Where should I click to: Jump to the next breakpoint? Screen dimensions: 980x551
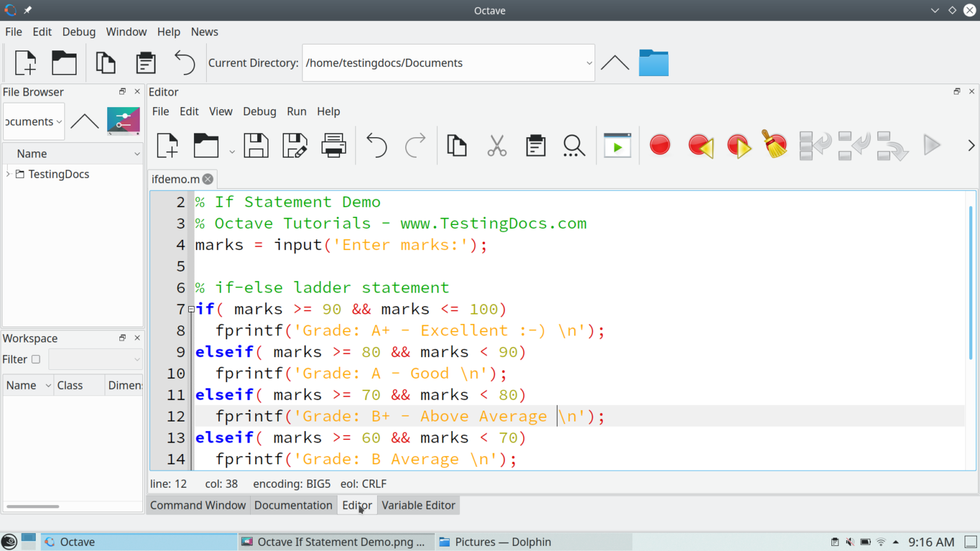(x=739, y=145)
